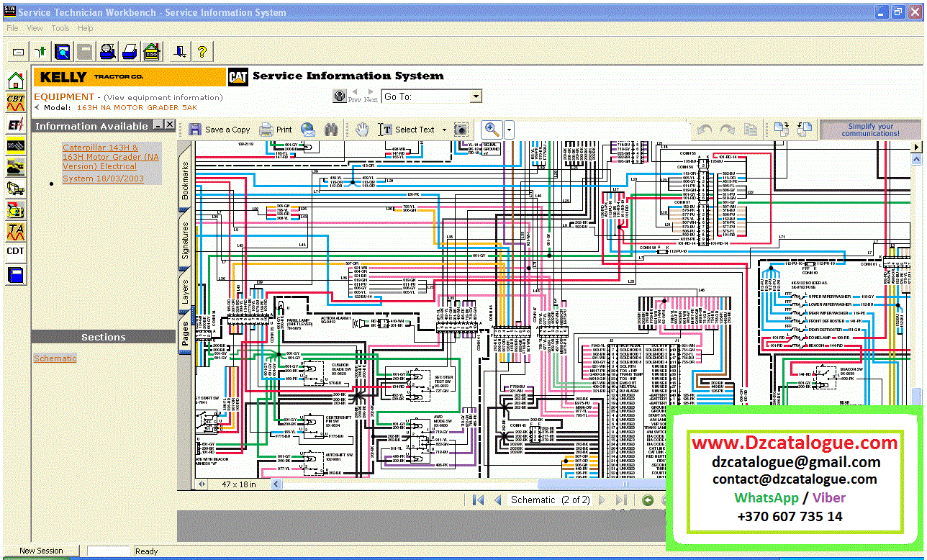Click the Ready status bar text
This screenshot has width=927, height=560.
pos(146,551)
